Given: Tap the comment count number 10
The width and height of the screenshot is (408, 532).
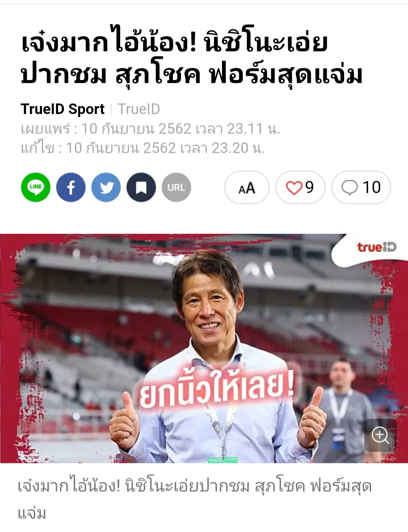Looking at the screenshot, I should [371, 187].
